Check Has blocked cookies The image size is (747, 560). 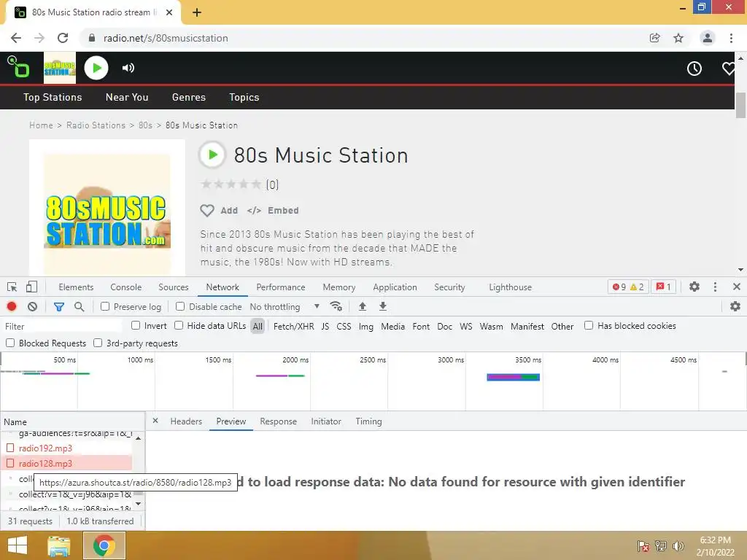(x=589, y=325)
